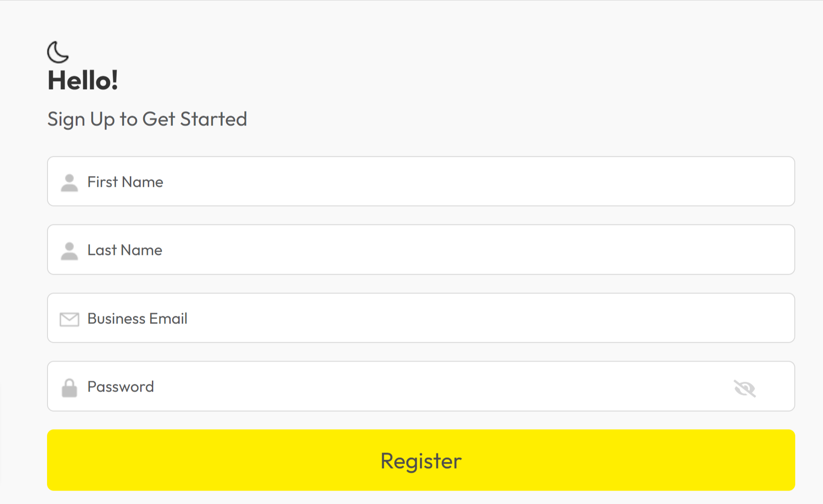The height and width of the screenshot is (504, 823).
Task: Click the padlock icon in Password field
Action: tap(69, 388)
